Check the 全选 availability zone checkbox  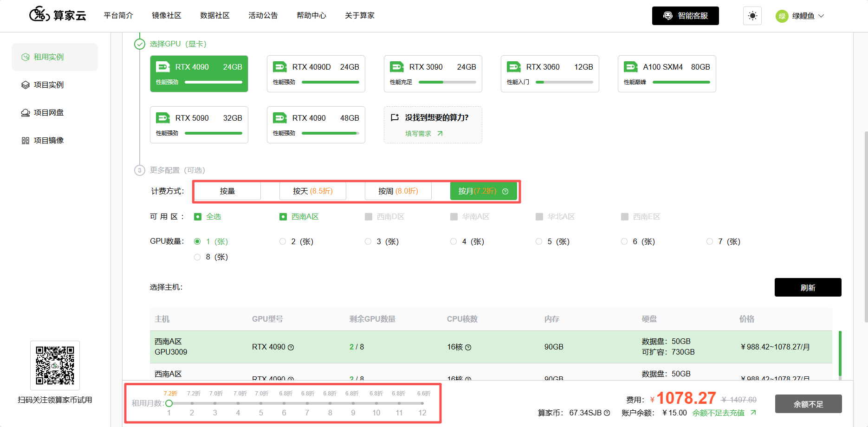point(198,217)
